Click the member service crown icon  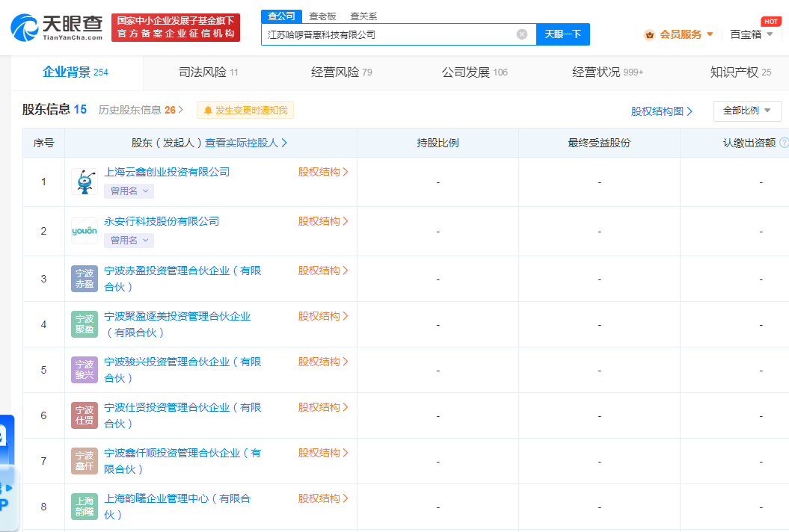tap(650, 34)
